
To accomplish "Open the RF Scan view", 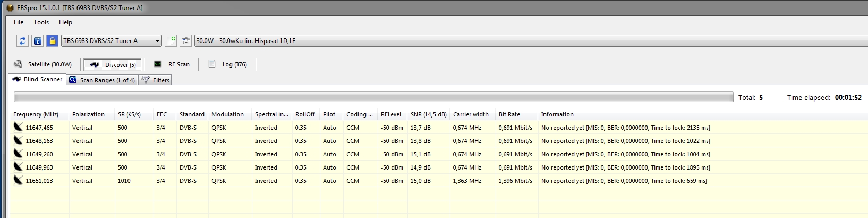I will click(172, 64).
